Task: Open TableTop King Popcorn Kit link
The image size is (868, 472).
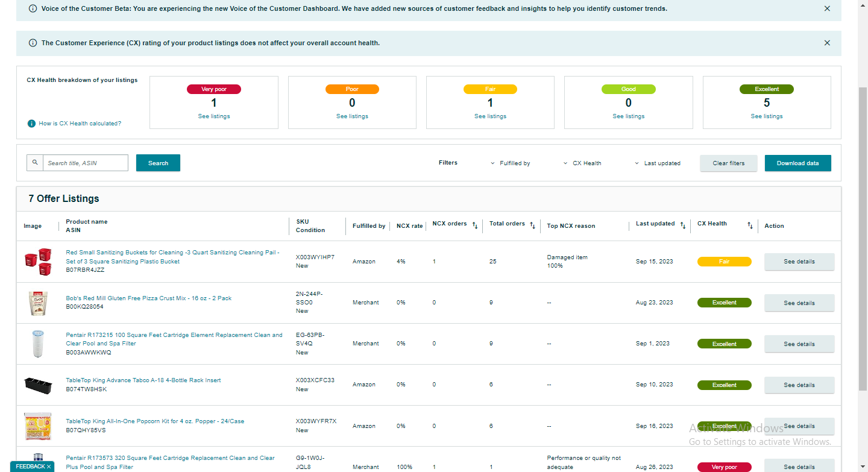Action: click(155, 421)
